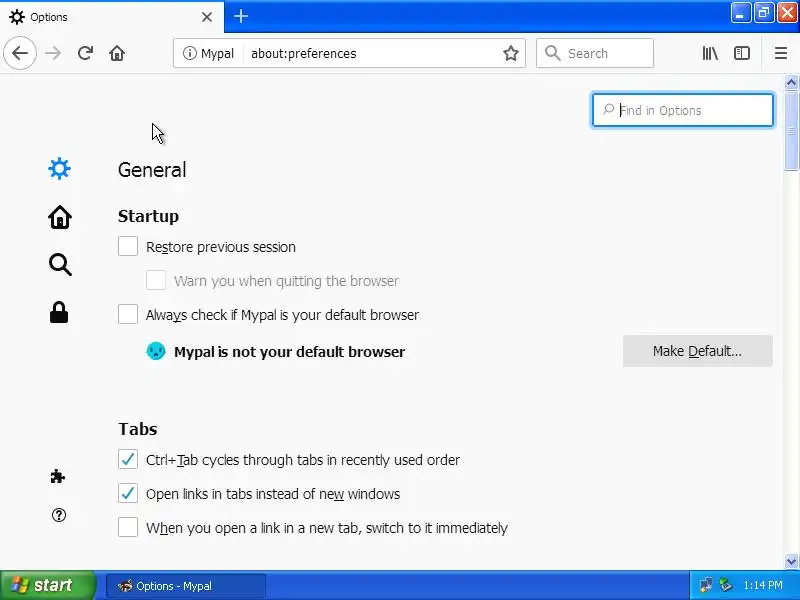The width and height of the screenshot is (800, 600).
Task: Click the Startup section heading
Action: pos(148,216)
